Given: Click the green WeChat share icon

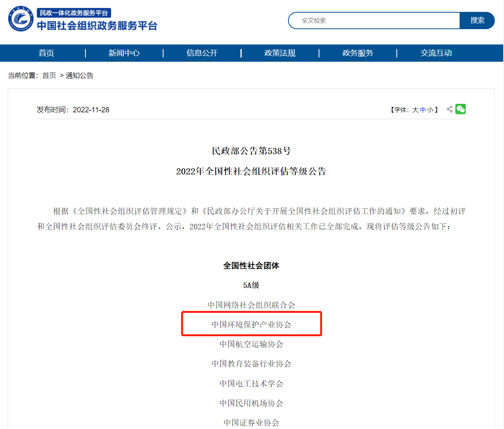Looking at the screenshot, I should coord(460,109).
